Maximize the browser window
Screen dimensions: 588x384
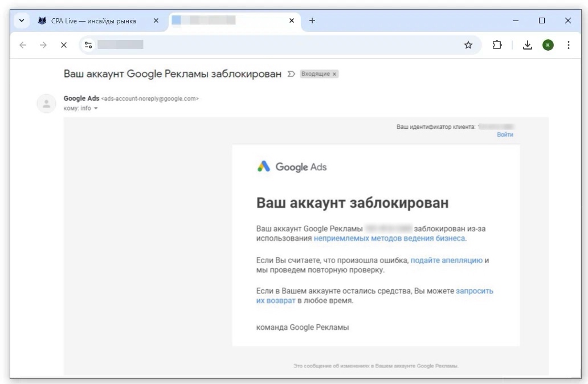coord(542,21)
